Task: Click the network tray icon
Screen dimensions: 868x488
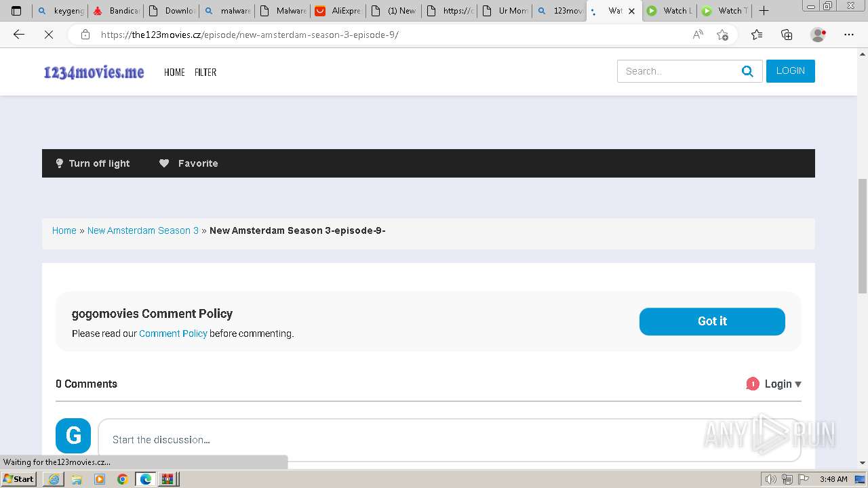Action: tap(787, 479)
